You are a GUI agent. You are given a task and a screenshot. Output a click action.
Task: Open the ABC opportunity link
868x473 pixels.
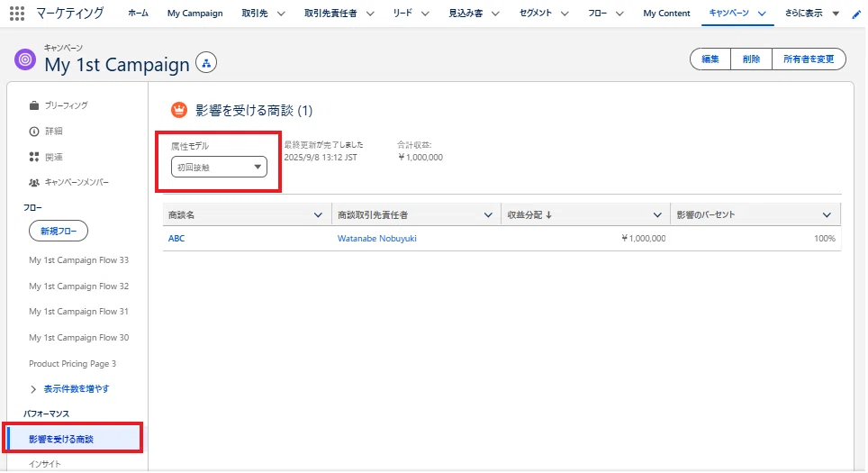click(176, 238)
